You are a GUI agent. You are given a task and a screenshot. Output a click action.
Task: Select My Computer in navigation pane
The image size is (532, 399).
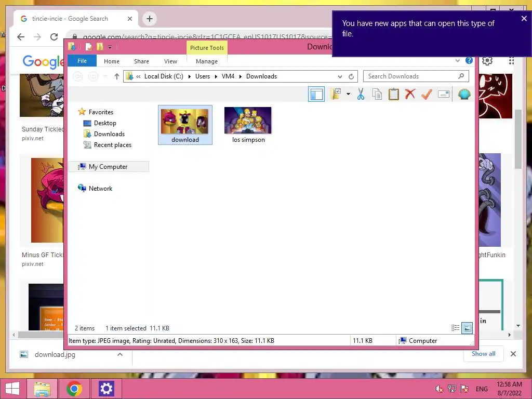[x=108, y=167]
